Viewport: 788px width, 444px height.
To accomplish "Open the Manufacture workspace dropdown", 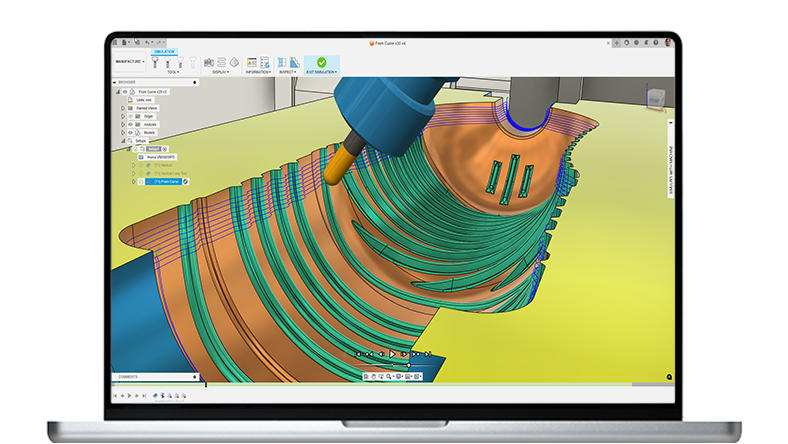I will click(x=130, y=62).
